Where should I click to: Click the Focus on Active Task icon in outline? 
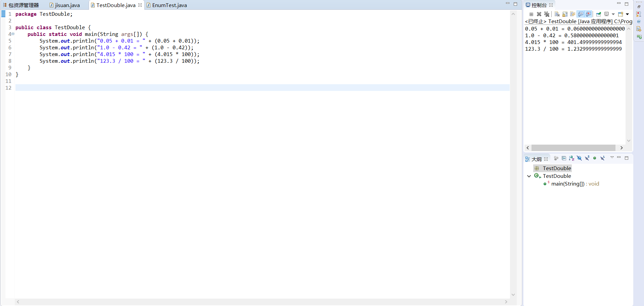[556, 158]
